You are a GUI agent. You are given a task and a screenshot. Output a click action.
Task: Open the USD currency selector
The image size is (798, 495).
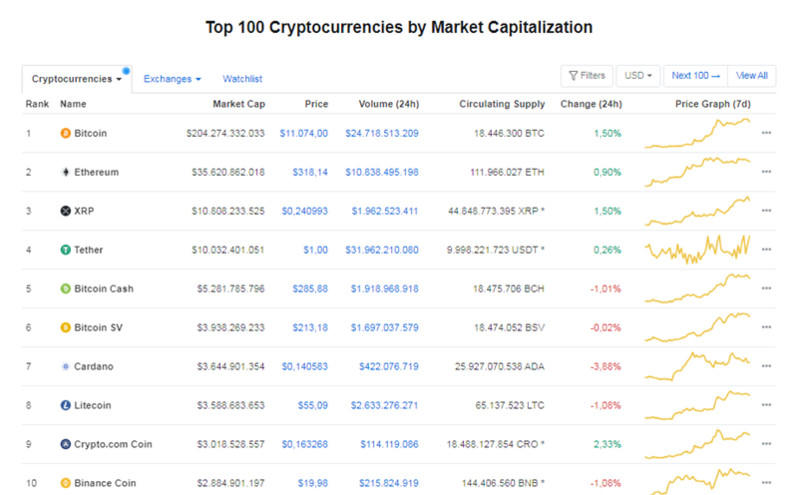pos(638,75)
